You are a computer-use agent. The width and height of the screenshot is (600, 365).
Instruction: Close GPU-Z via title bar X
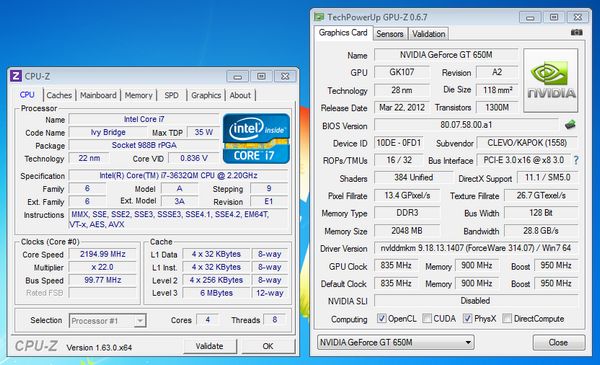[578, 17]
